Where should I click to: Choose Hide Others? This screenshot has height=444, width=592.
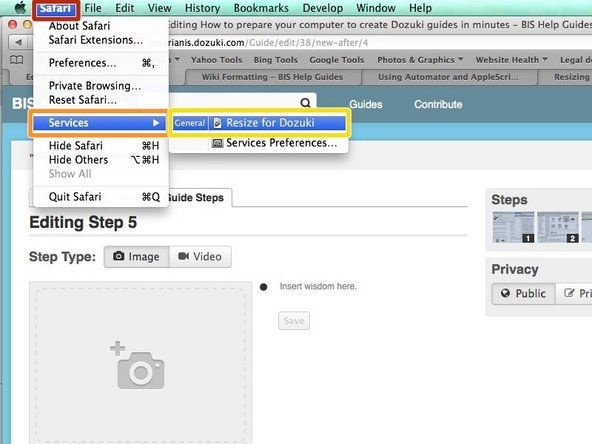100,160
